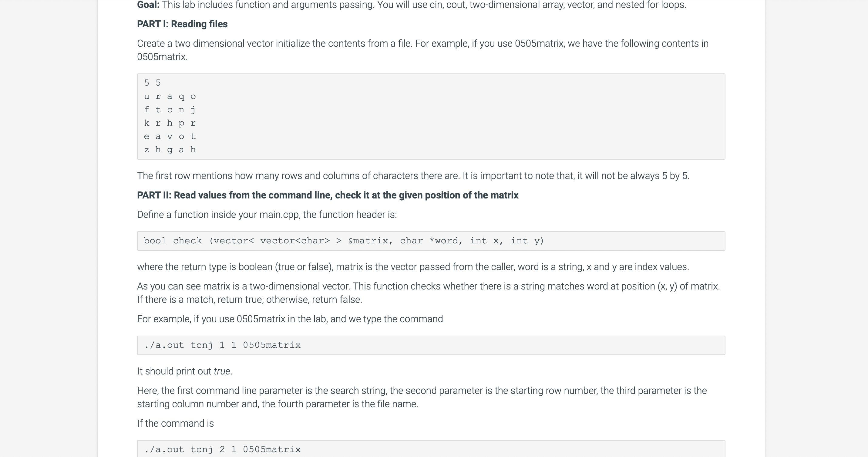Viewport: 868px width, 457px height.
Task: Click the line 'Define a function inside your main.cpp'
Action: coord(267,215)
